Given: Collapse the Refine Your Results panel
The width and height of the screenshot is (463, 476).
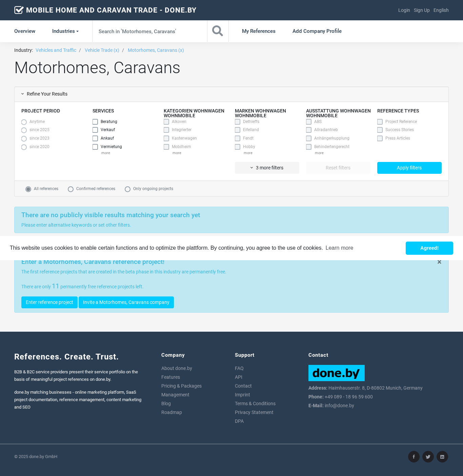Looking at the screenshot, I should 44,94.
